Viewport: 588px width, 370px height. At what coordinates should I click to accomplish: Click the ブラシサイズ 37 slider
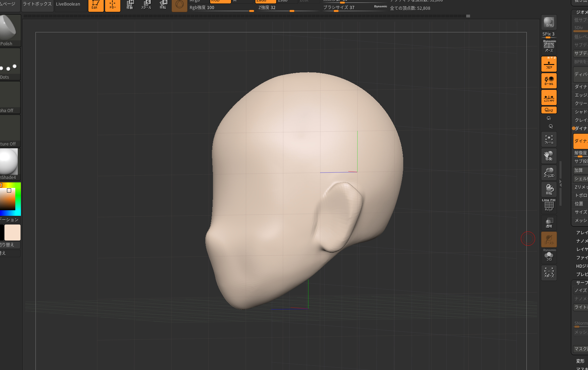[x=355, y=8]
